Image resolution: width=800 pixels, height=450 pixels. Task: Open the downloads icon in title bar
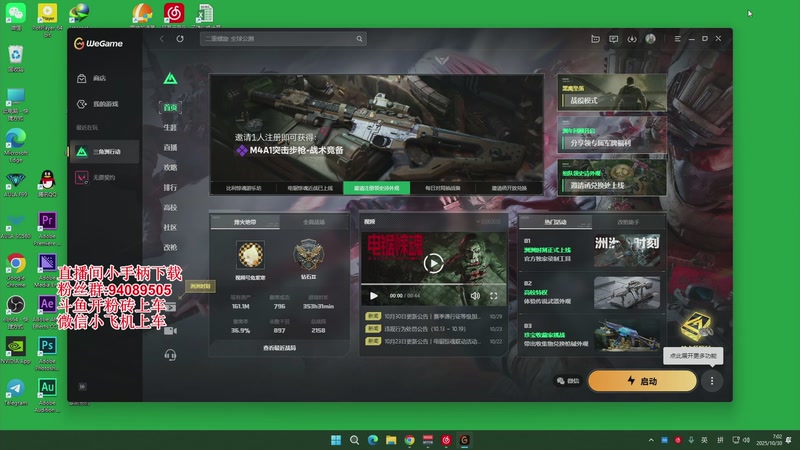click(x=632, y=39)
